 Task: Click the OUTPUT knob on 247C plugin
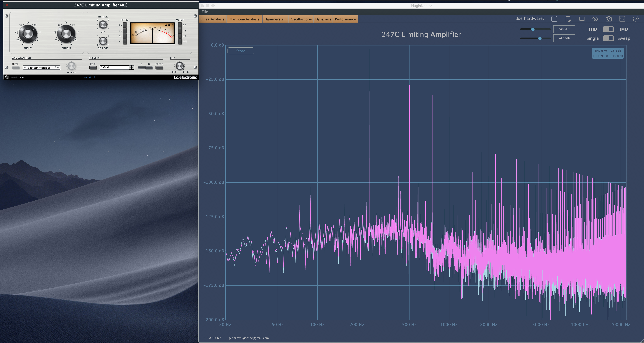click(66, 34)
